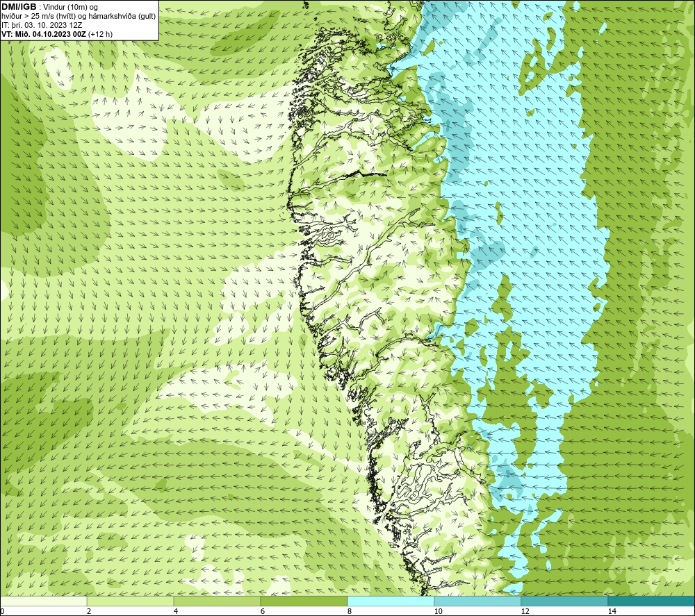Select the 12–14 m/s teal color segment
This screenshot has height=616, width=695.
point(564,601)
